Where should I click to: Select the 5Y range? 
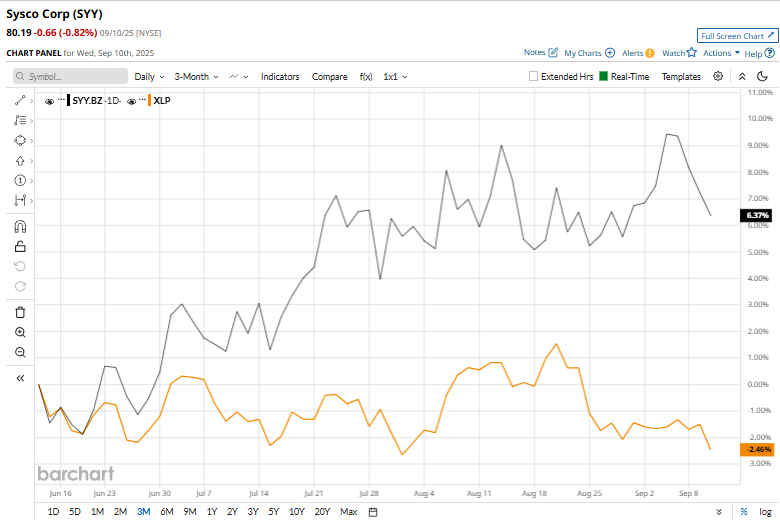pos(274,512)
